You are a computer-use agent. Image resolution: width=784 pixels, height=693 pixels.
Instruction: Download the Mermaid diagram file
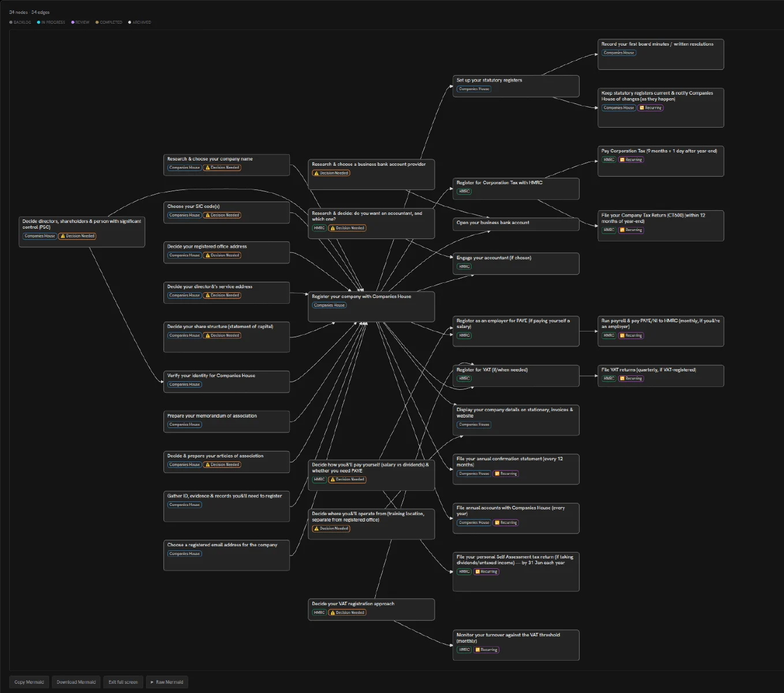[76, 682]
